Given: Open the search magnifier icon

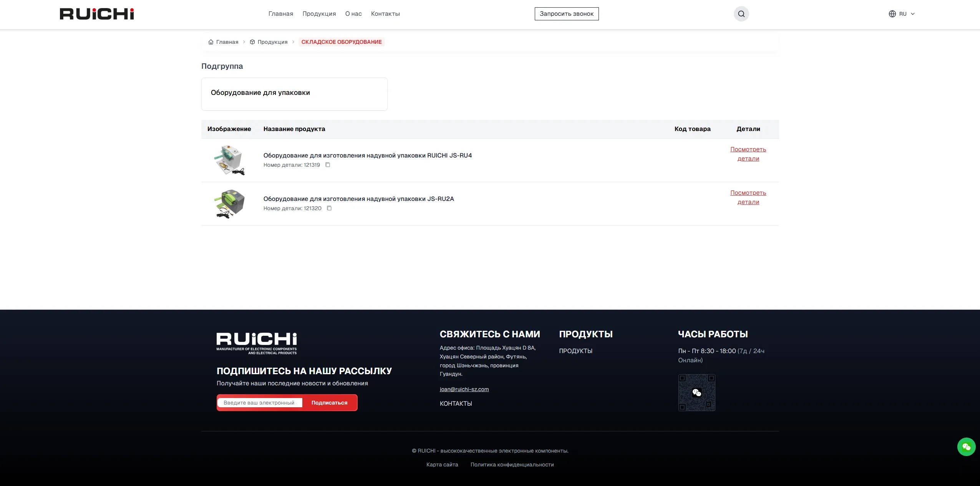Looking at the screenshot, I should tap(741, 14).
